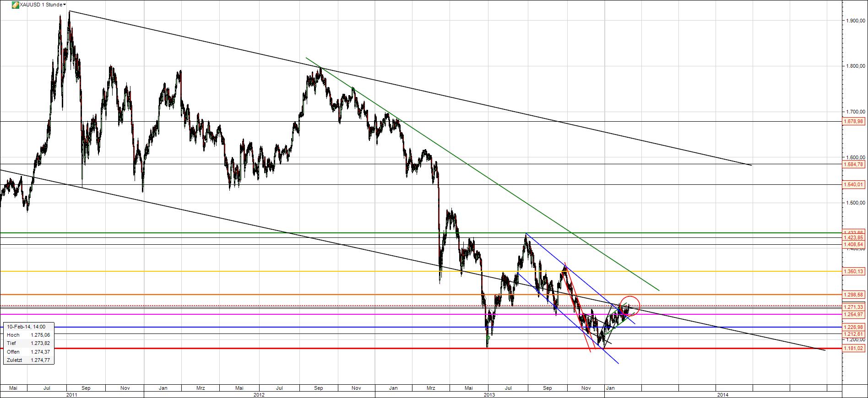Click the 1.271,33 current price tag
Screen dimensions: 868x398
pos(854,307)
